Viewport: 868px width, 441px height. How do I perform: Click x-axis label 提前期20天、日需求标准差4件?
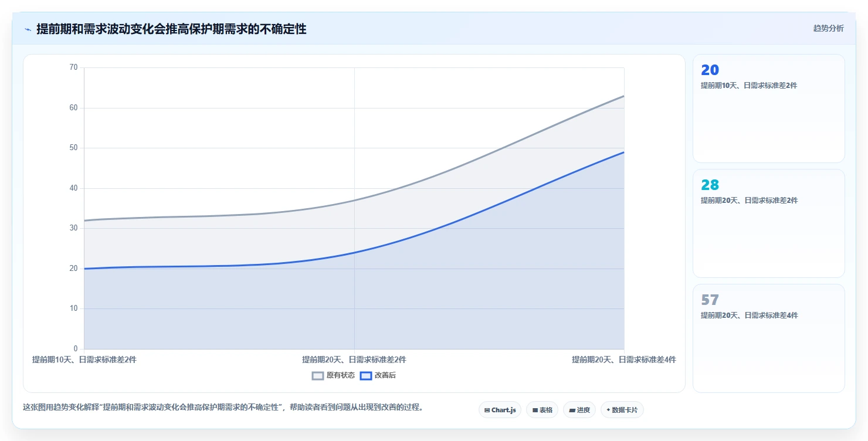point(624,359)
